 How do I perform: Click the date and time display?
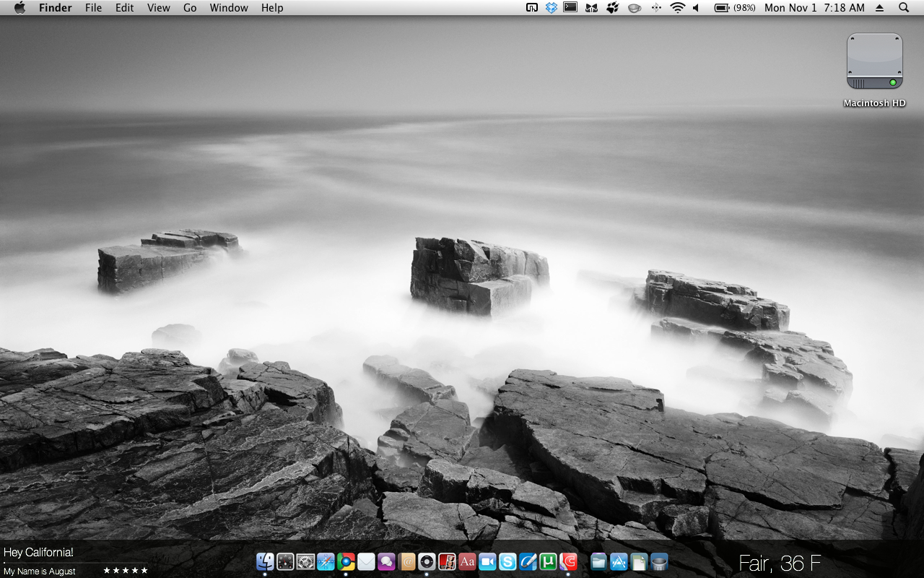[x=814, y=8]
